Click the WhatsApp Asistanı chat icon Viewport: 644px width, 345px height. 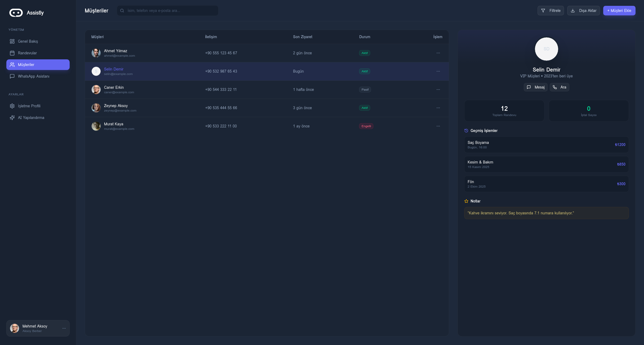pos(12,76)
